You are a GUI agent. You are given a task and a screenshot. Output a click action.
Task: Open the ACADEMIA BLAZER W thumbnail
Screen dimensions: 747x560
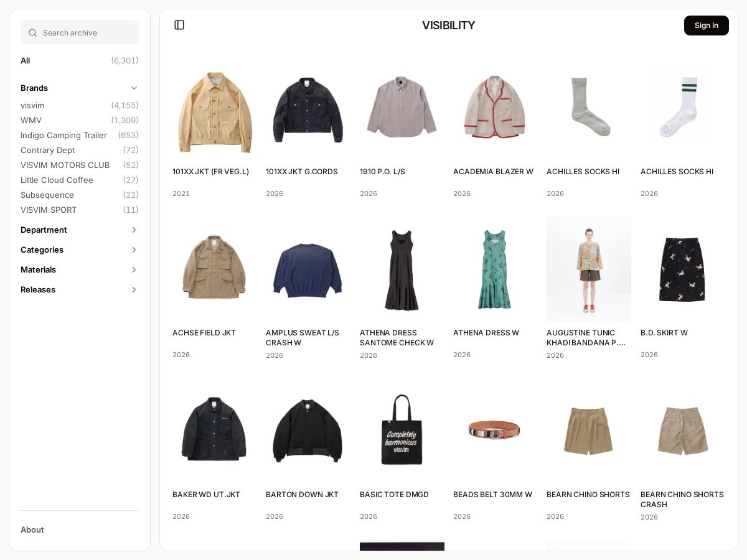(496, 108)
